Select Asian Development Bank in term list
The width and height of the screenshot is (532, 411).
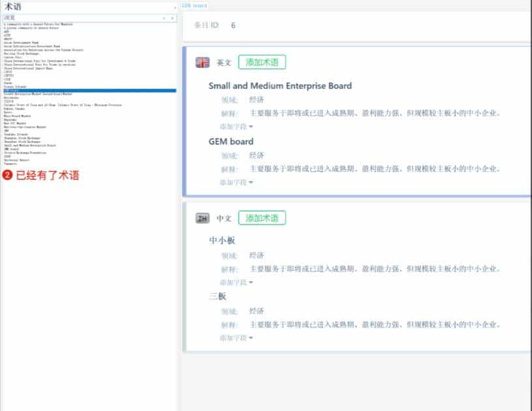21,43
